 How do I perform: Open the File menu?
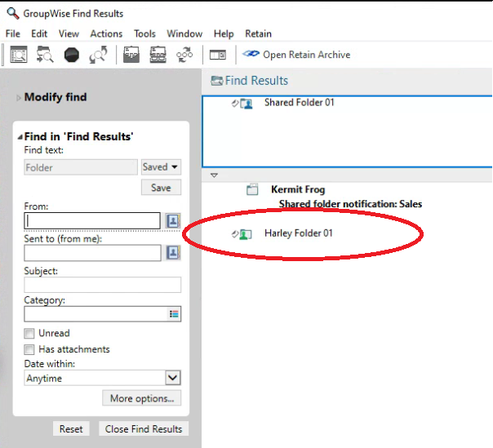(x=13, y=33)
